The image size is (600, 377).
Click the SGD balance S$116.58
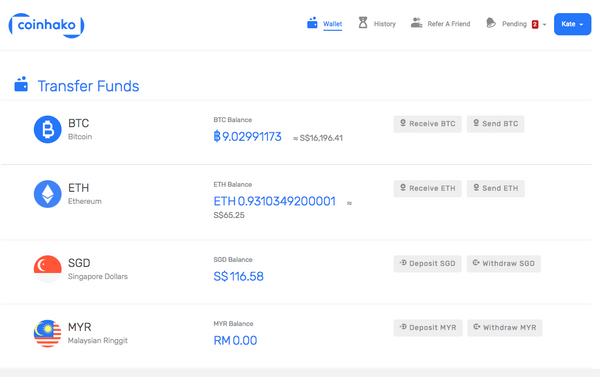[238, 276]
